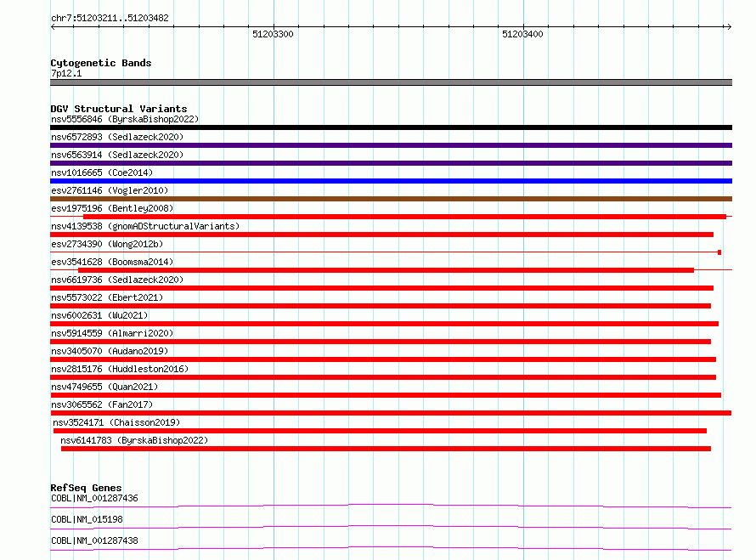
Task: Open variant nsv6141783 (ByrskaBishop2022) label
Action: (x=134, y=440)
